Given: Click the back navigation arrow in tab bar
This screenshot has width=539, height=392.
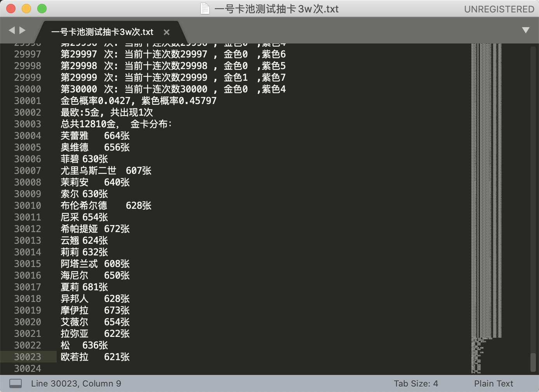Looking at the screenshot, I should pyautogui.click(x=12, y=30).
